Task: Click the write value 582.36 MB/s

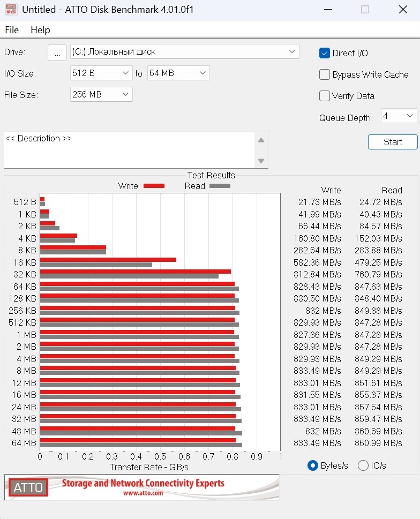Action: point(317,262)
